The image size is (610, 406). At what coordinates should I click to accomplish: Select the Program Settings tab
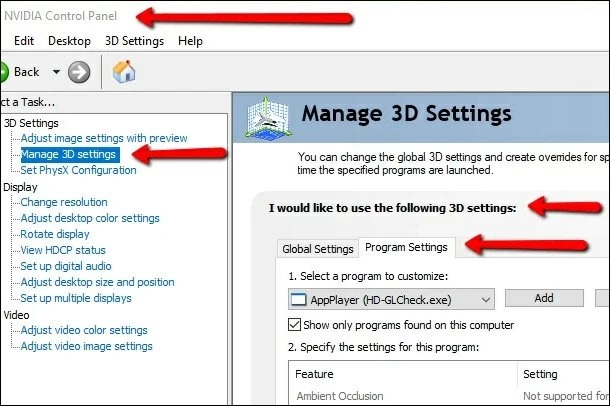click(407, 246)
